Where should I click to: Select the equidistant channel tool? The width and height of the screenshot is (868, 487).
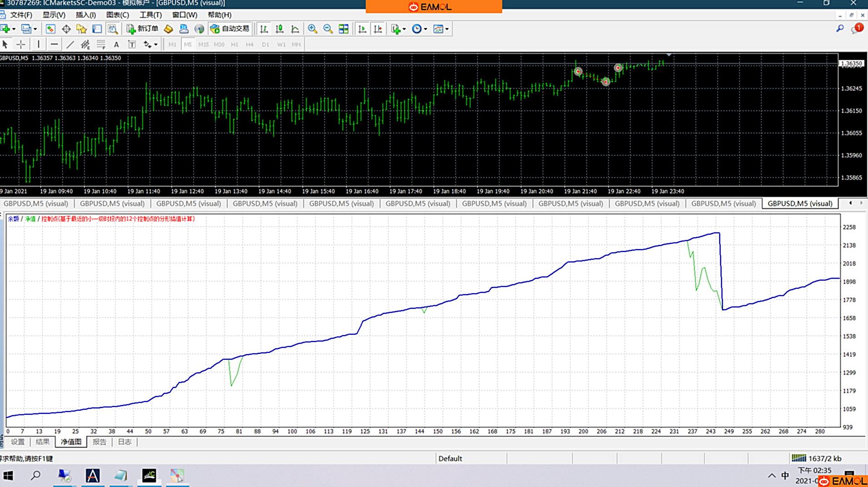pos(85,44)
